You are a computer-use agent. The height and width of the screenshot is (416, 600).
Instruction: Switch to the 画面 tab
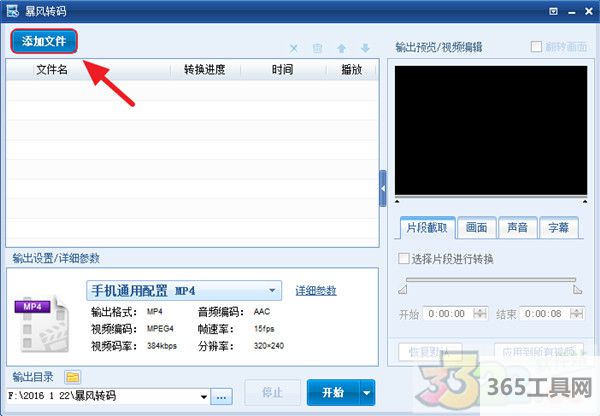point(477,227)
